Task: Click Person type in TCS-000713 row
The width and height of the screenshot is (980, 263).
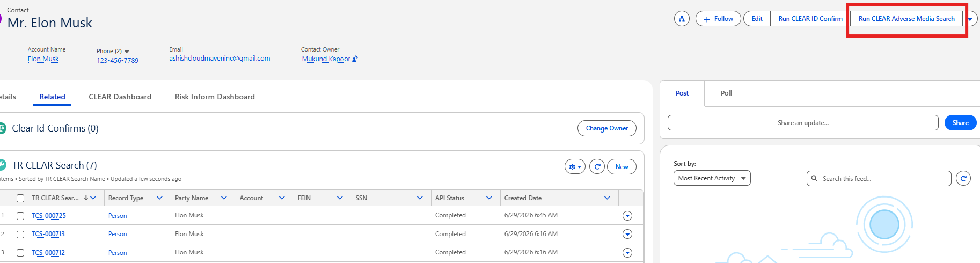Action: point(118,234)
